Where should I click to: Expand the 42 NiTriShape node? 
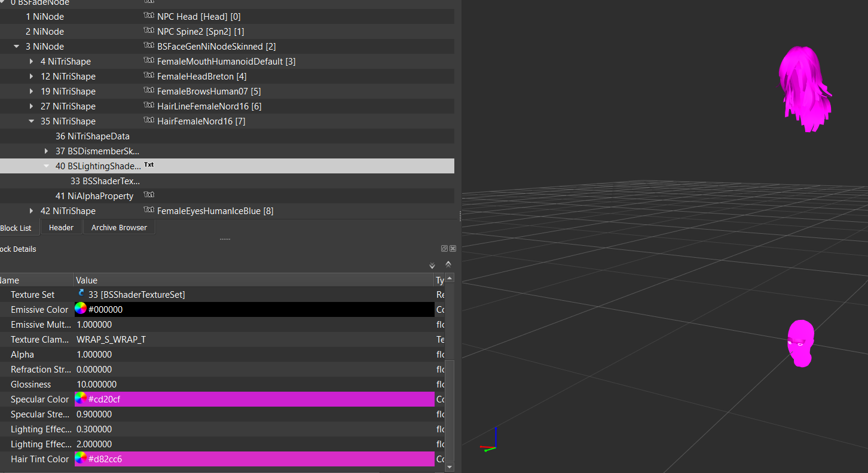(32, 210)
